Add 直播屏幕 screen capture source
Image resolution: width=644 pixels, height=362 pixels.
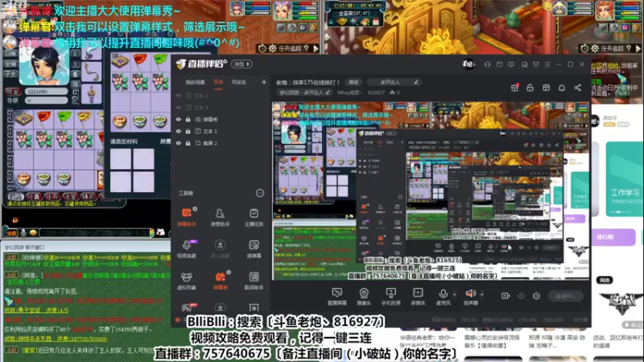[336, 296]
